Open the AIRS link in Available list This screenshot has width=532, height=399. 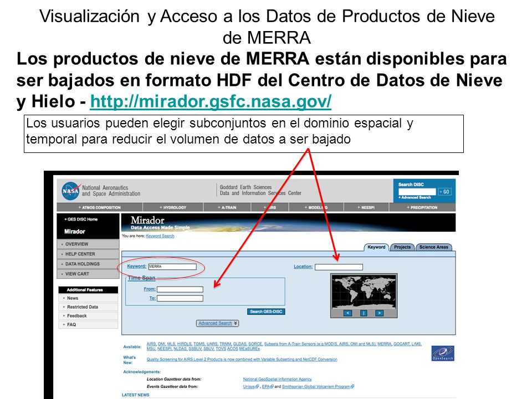[151, 344]
